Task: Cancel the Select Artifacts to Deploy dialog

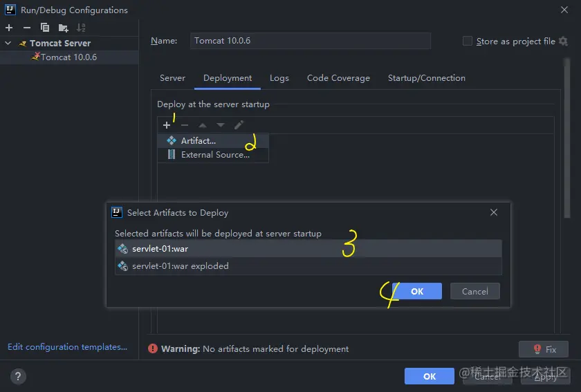Action: [x=475, y=291]
